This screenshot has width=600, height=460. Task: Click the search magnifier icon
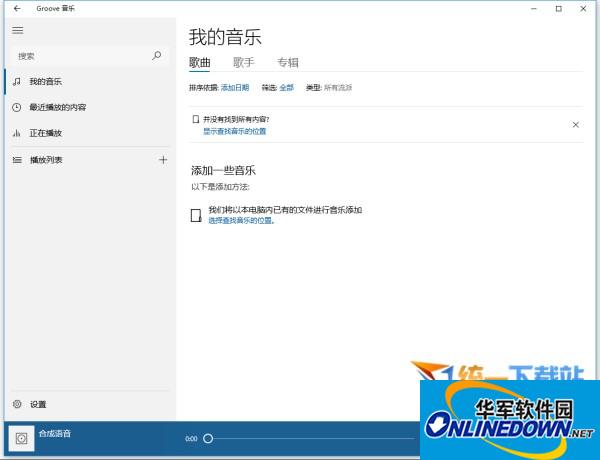point(157,56)
